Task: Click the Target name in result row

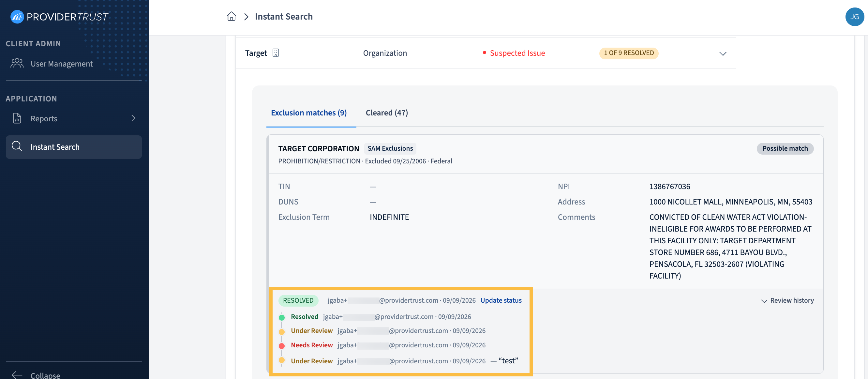Action: pos(256,53)
